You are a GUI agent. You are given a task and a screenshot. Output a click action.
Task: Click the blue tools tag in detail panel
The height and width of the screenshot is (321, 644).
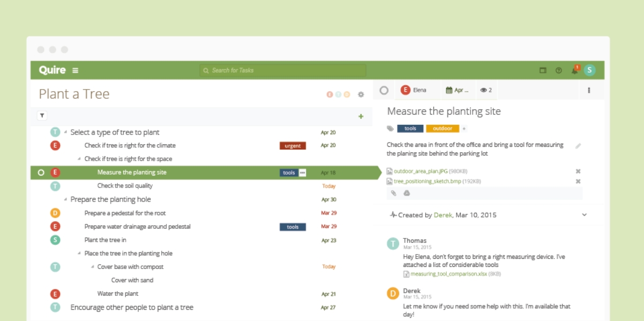coord(410,129)
